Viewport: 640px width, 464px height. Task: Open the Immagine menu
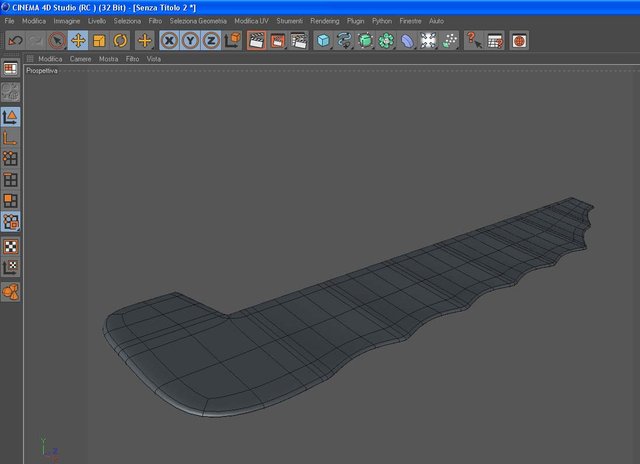point(67,21)
